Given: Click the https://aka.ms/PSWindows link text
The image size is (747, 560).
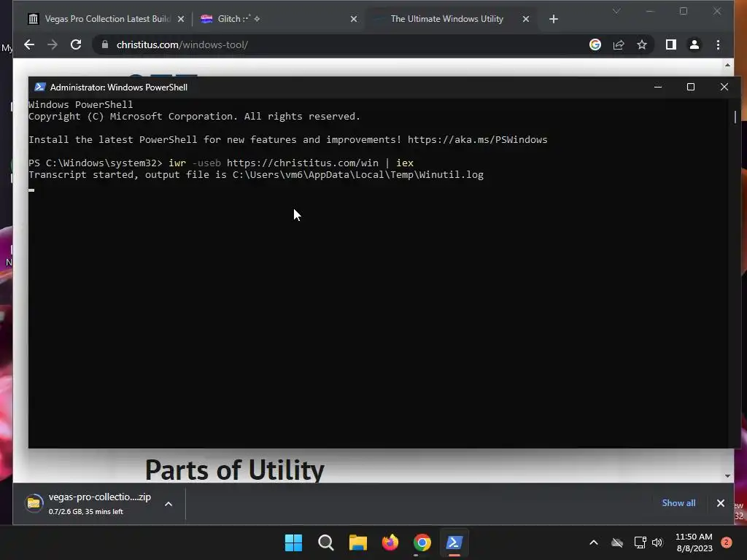Looking at the screenshot, I should click(477, 139).
